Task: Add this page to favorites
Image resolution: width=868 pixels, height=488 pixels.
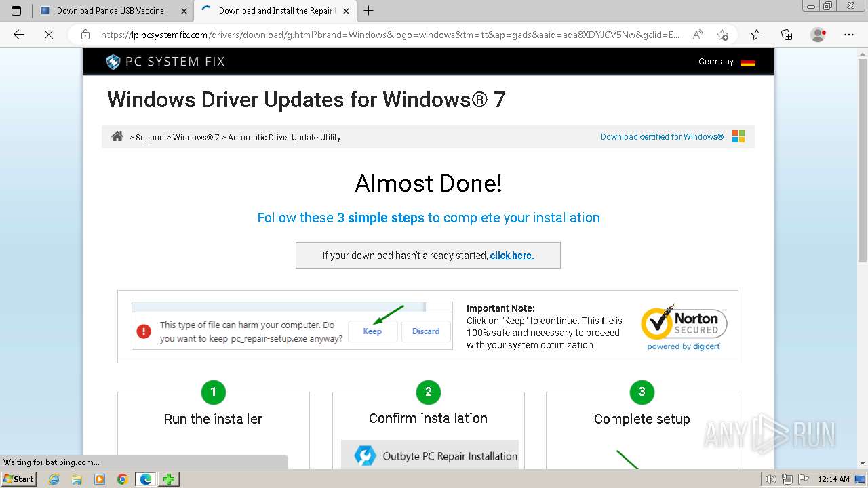Action: click(x=722, y=35)
